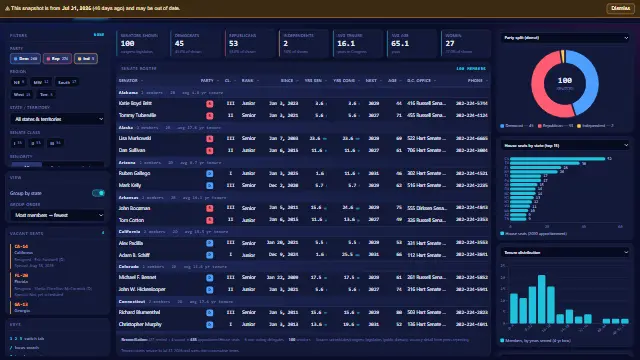Sort roster by Rank column header
This screenshot has width=640, height=360.
[x=250, y=81]
